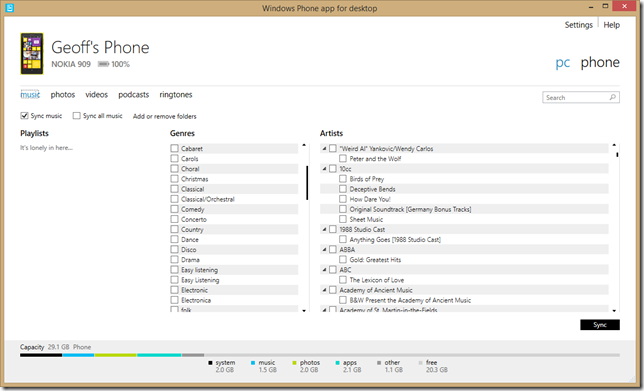Click the Artists scroll up arrow
The width and height of the screenshot is (644, 391).
click(614, 145)
